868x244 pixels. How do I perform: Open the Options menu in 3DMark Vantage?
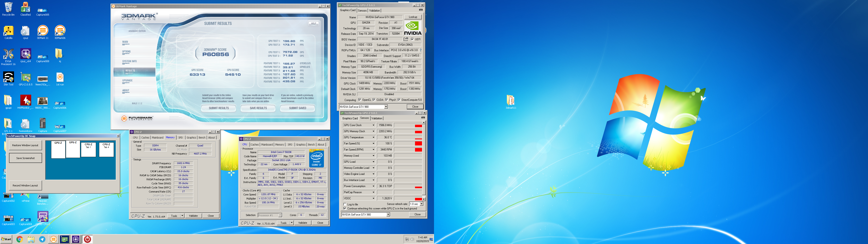click(126, 52)
